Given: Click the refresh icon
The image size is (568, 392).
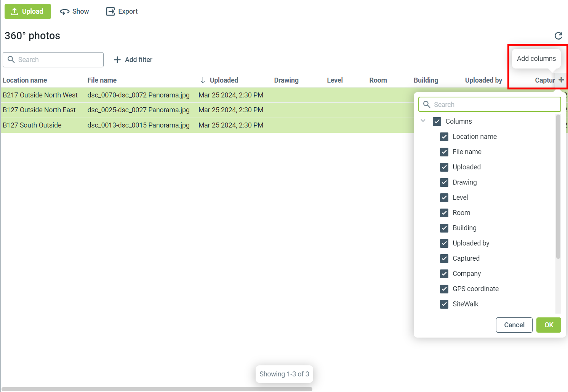Looking at the screenshot, I should pos(558,36).
